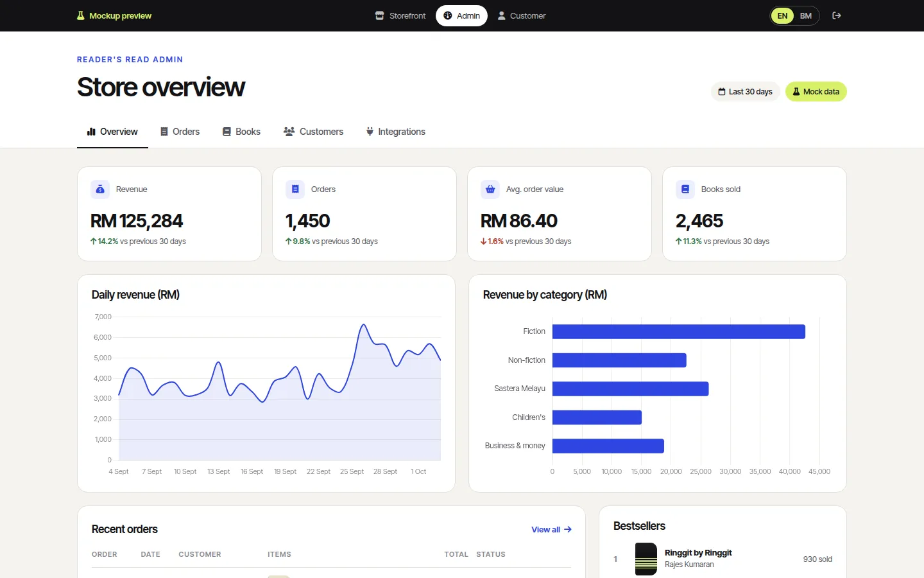924x578 pixels.
Task: Click the 14.2% revenue change indicator
Action: tap(105, 241)
